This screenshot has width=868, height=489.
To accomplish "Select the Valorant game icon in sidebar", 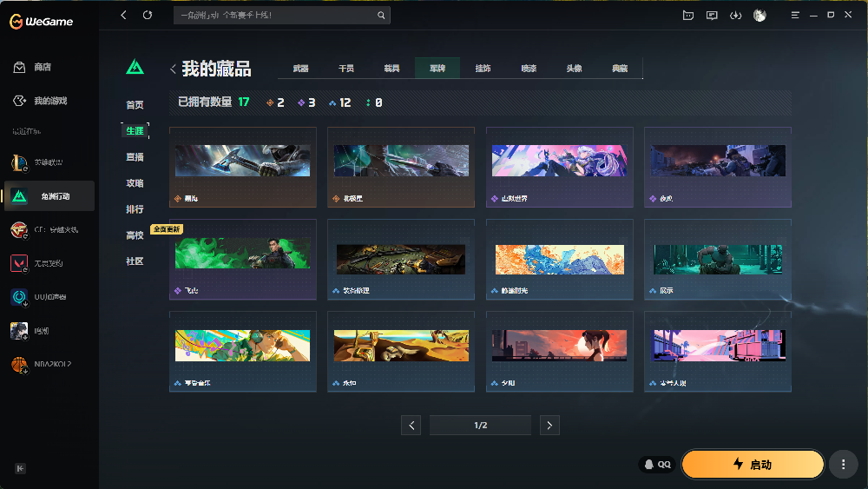I will [19, 263].
